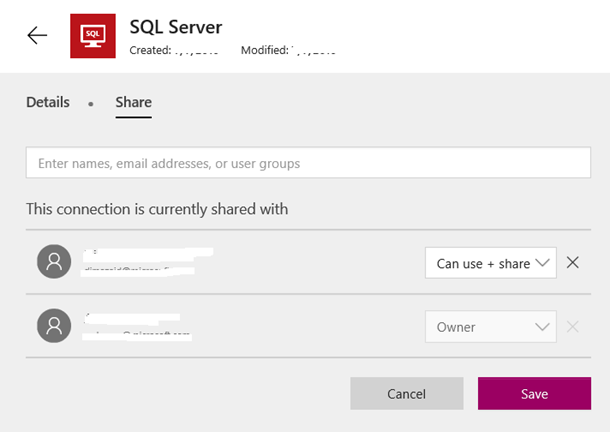The height and width of the screenshot is (432, 610).
Task: Remove the user with Can use + share permission
Action: [573, 263]
